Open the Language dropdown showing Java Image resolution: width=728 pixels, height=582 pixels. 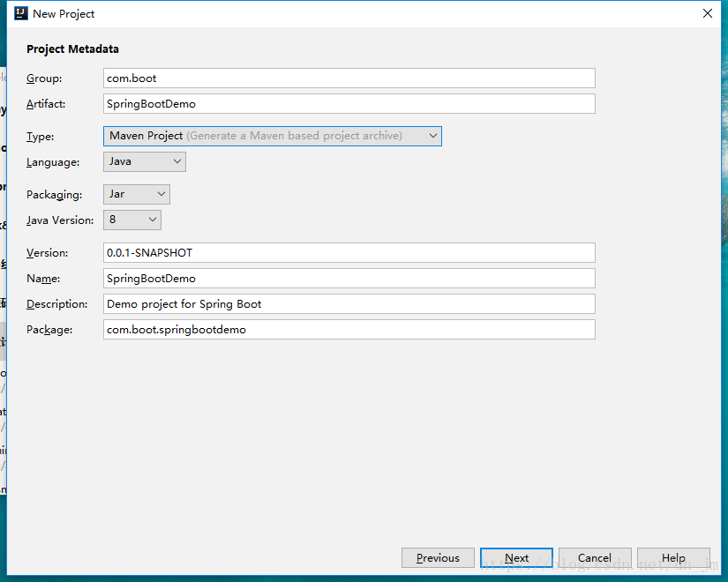[145, 161]
